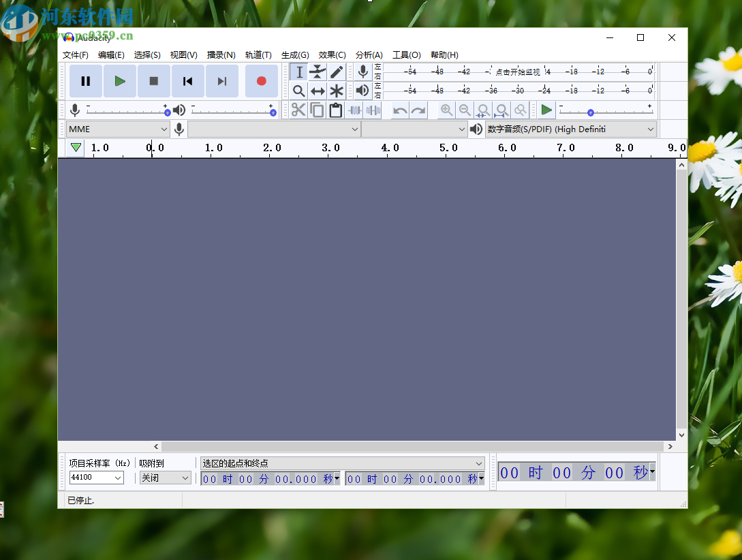Click the Paste clipboard icon
The height and width of the screenshot is (560, 742).
coord(335,110)
